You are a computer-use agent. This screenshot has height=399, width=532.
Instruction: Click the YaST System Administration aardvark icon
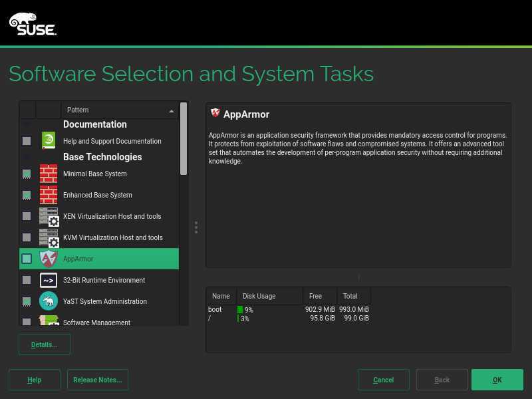point(49,301)
